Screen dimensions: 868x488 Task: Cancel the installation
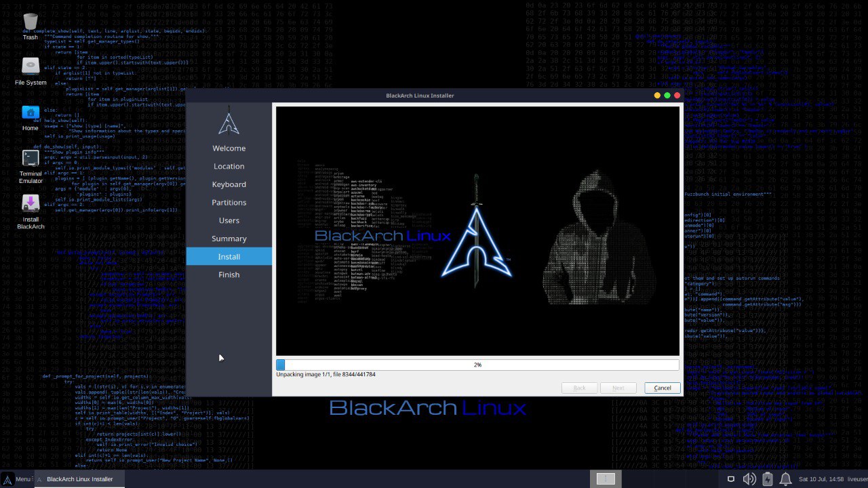662,388
